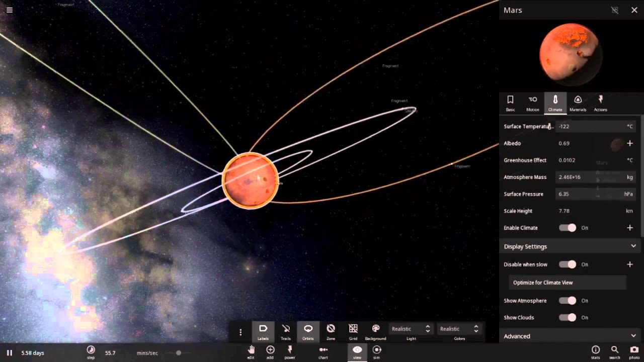Switch to the Motion tab
This screenshot has width=644, height=362.
tap(533, 103)
